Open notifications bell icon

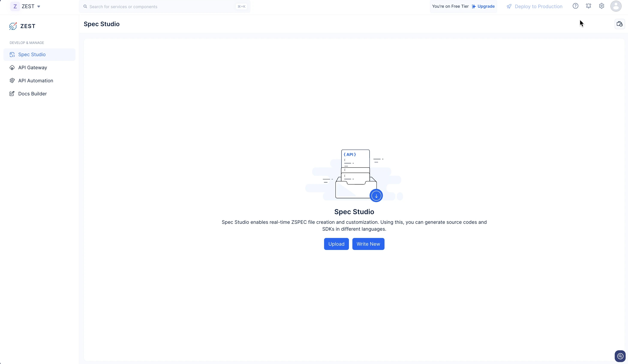pos(588,6)
